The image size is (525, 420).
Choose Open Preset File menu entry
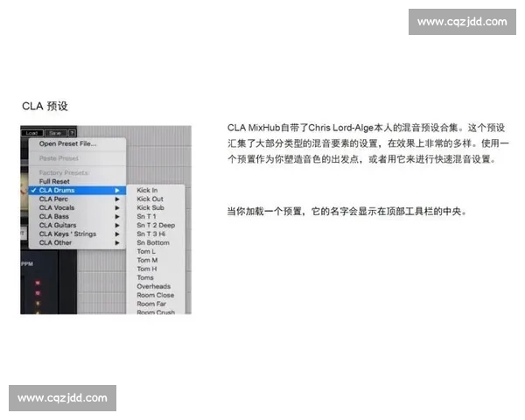point(77,143)
